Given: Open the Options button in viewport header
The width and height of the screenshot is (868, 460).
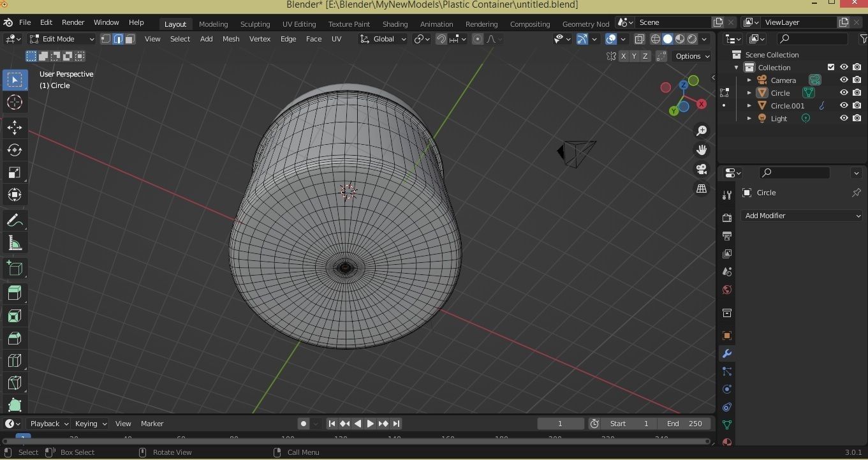Looking at the screenshot, I should point(692,56).
